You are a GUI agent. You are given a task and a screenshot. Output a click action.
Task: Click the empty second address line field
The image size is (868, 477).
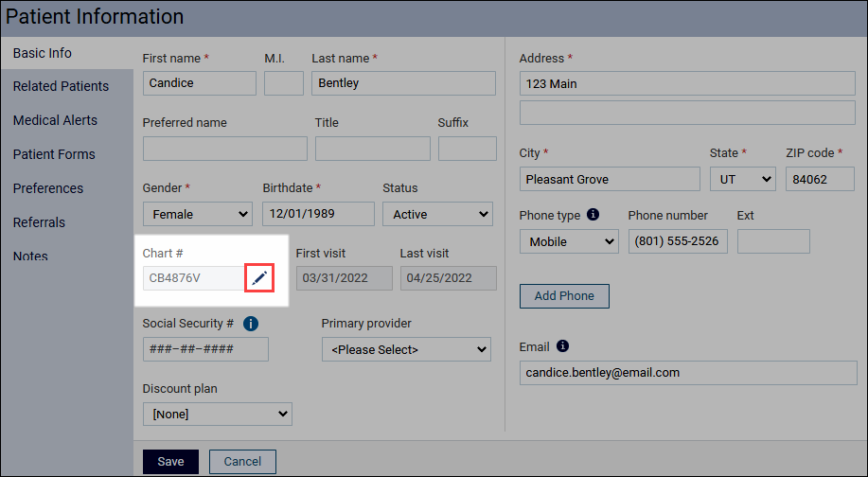[687, 113]
